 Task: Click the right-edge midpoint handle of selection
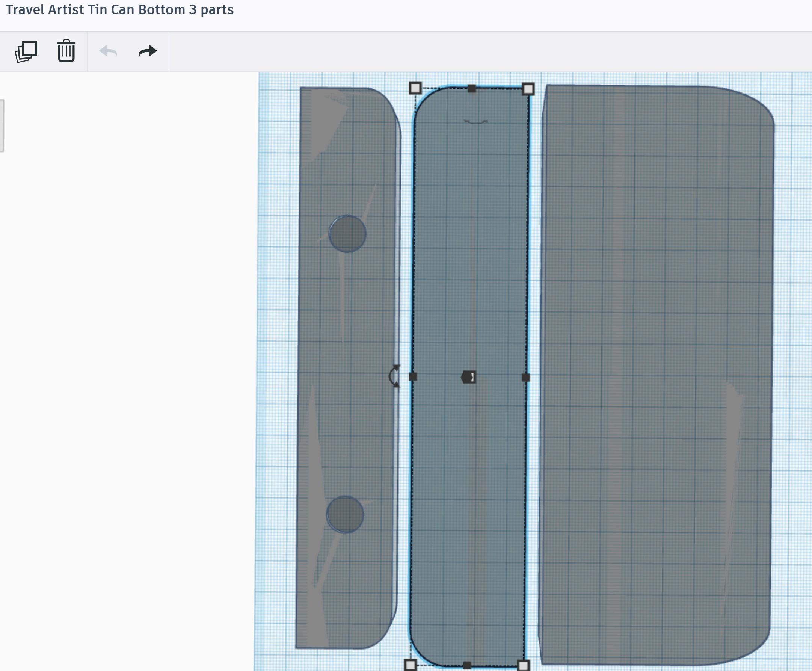tap(526, 377)
